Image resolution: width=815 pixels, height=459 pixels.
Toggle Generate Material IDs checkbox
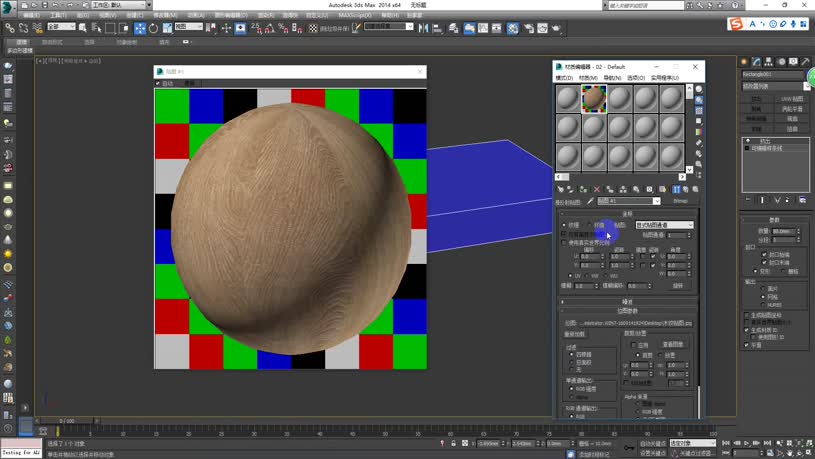click(x=747, y=330)
